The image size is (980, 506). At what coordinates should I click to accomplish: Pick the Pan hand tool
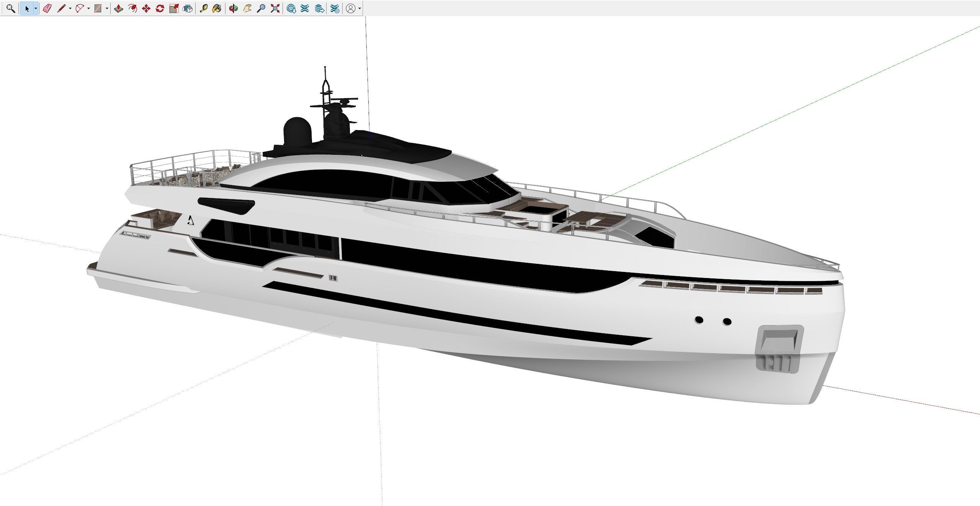point(247,8)
